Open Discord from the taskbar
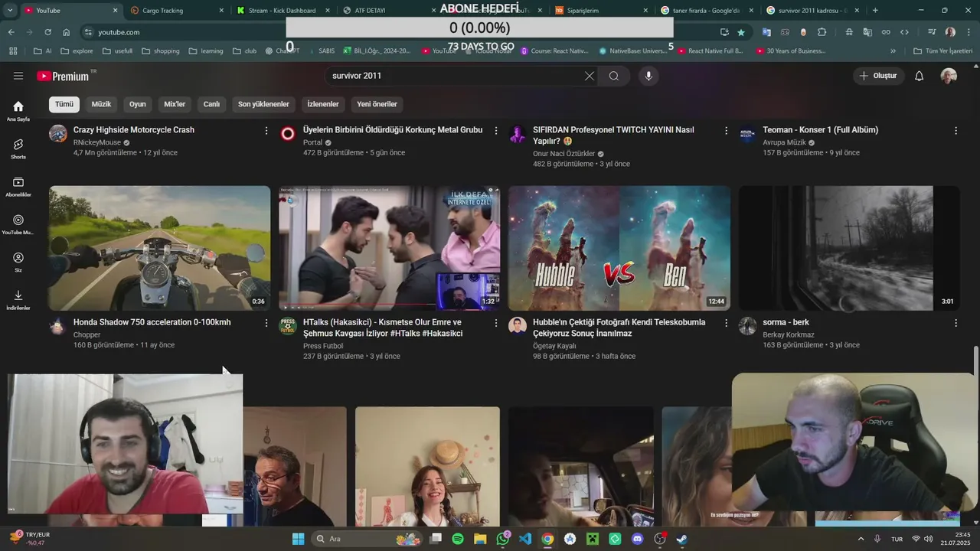This screenshot has height=551, width=980. [638, 539]
